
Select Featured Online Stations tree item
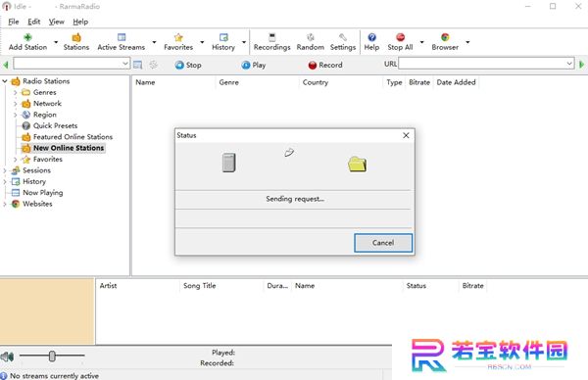73,137
